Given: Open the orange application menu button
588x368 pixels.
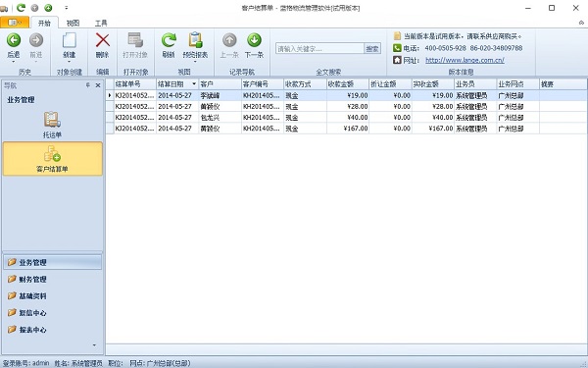Looking at the screenshot, I should coord(15,23).
